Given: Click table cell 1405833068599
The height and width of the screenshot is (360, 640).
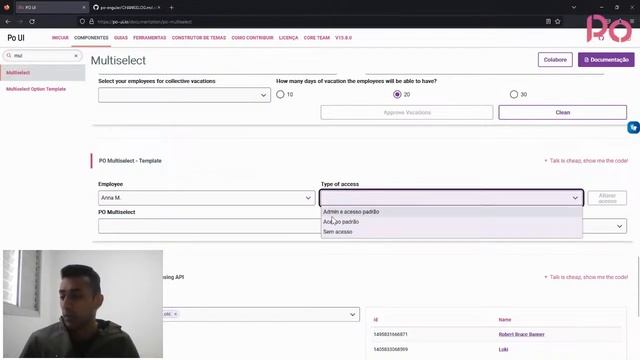Looking at the screenshot, I should [390, 349].
